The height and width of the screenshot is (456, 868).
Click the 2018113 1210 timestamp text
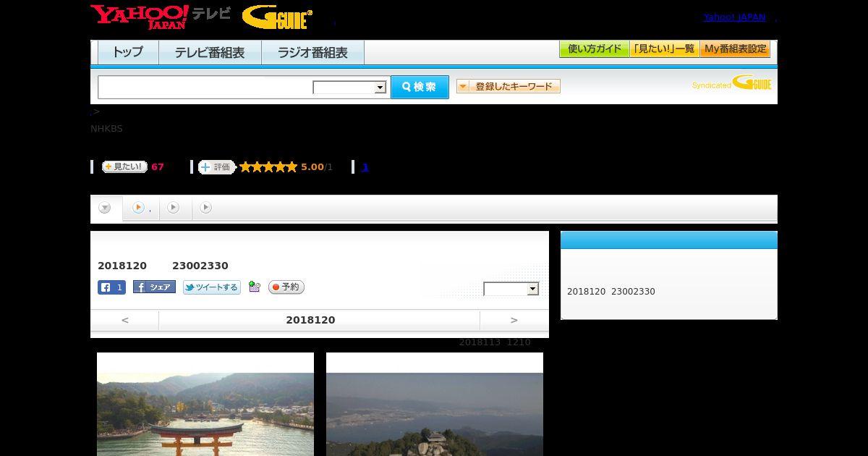coord(495,342)
